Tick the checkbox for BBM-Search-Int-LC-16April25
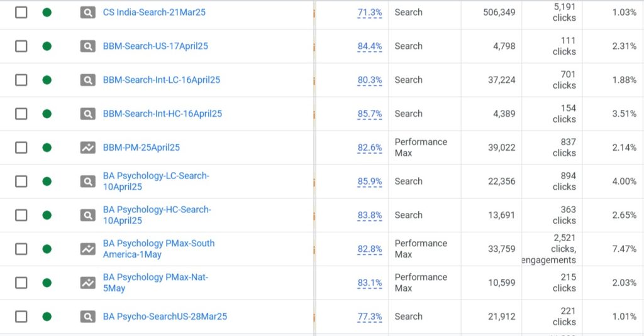 [21, 80]
